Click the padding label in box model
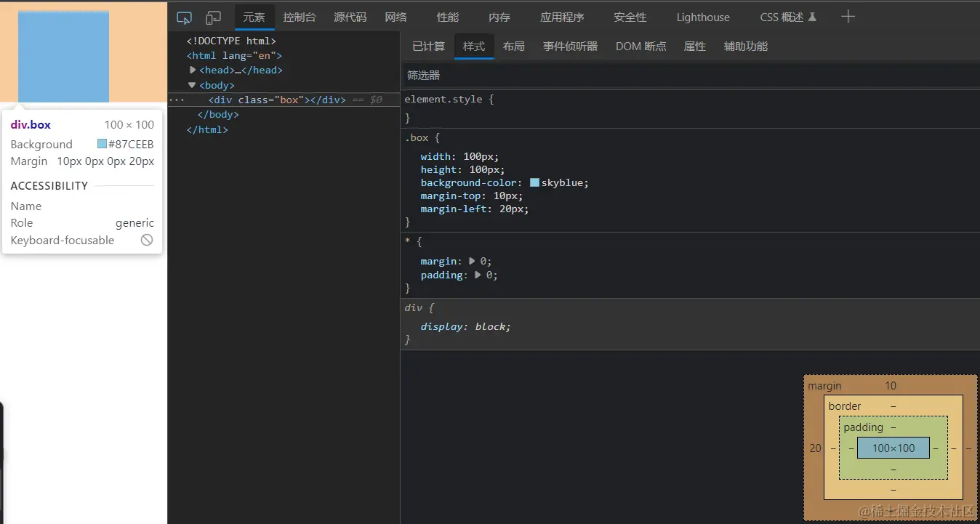980x524 pixels. tap(864, 427)
